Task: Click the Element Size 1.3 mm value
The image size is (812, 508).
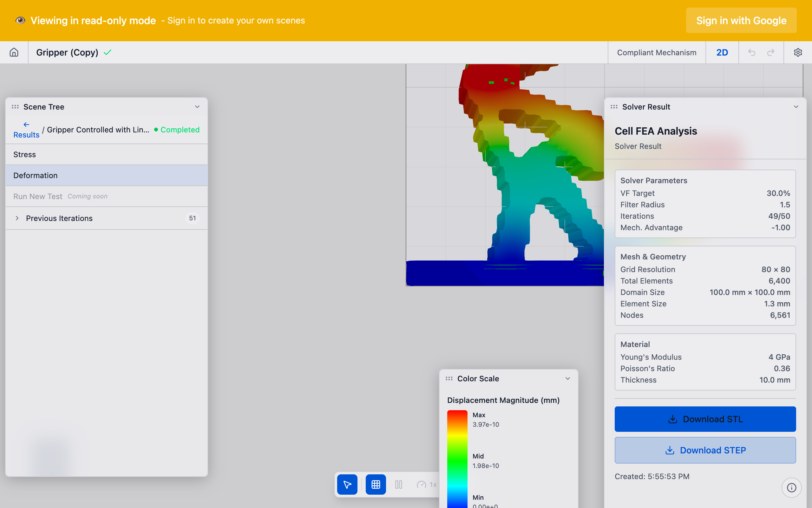Action: coord(777,304)
